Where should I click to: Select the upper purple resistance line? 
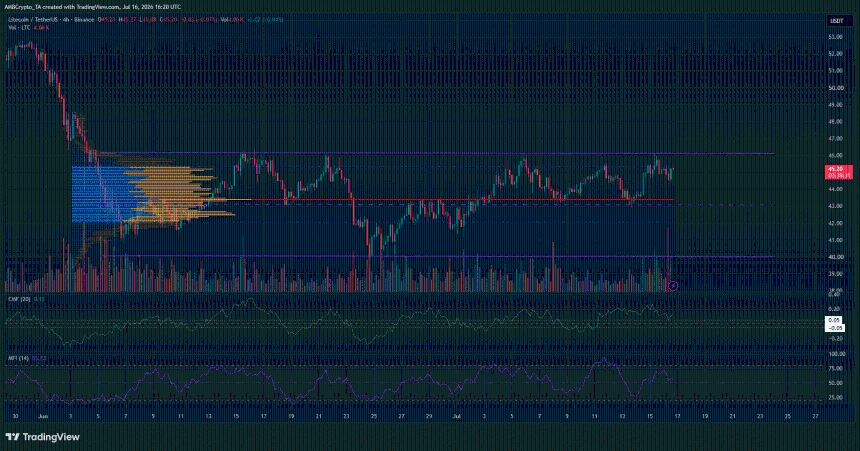click(437, 153)
